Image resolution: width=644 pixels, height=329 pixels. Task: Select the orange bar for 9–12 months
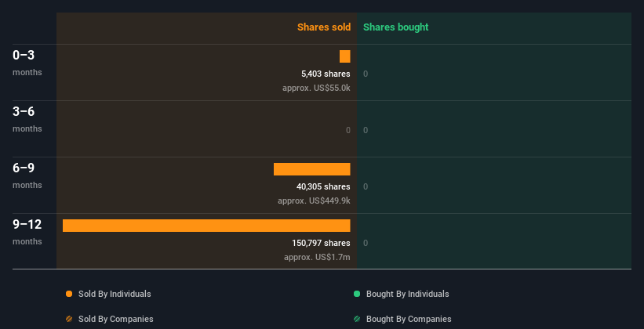click(x=206, y=226)
